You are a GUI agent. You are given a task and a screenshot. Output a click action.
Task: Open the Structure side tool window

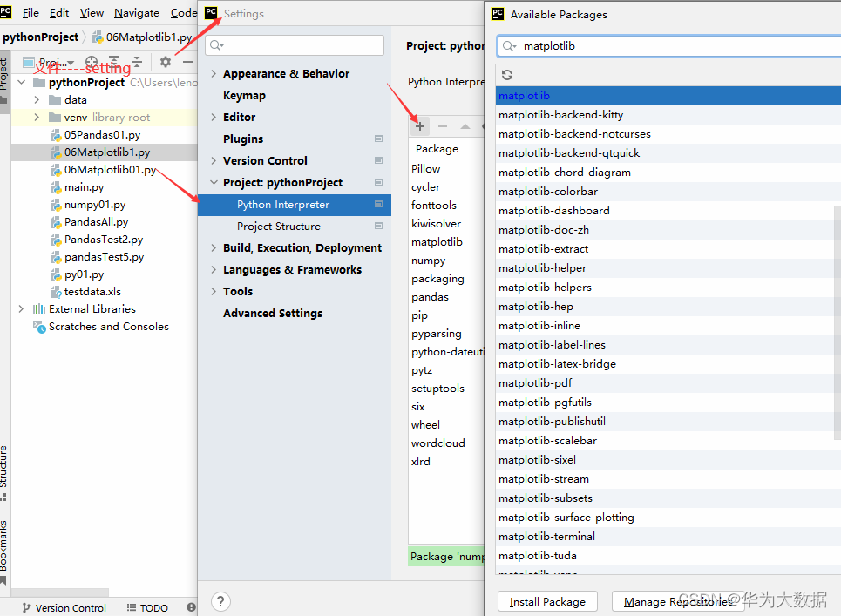(4, 472)
